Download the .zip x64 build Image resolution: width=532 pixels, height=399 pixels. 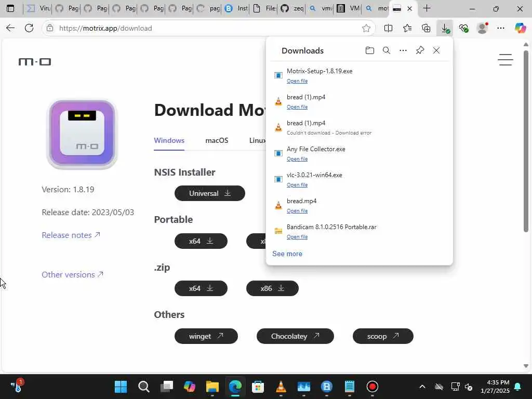201,288
